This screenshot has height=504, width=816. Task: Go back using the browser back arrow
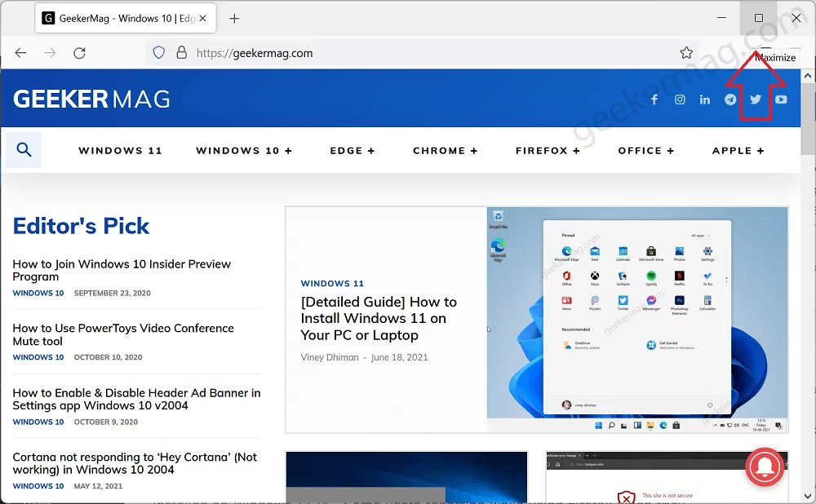coord(21,52)
